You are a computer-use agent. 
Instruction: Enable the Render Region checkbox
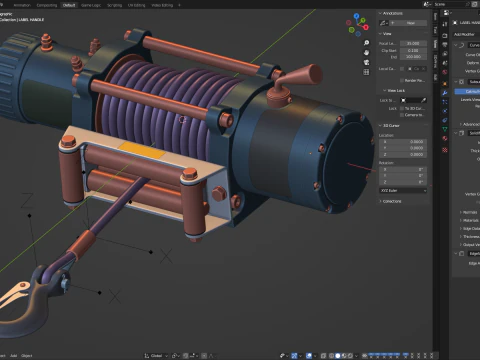coord(402,80)
